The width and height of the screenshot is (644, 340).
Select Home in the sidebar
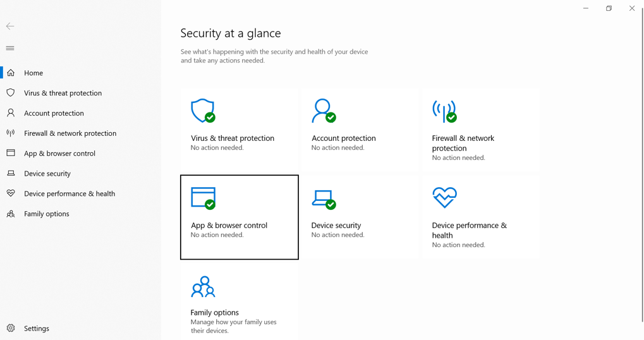tap(33, 73)
